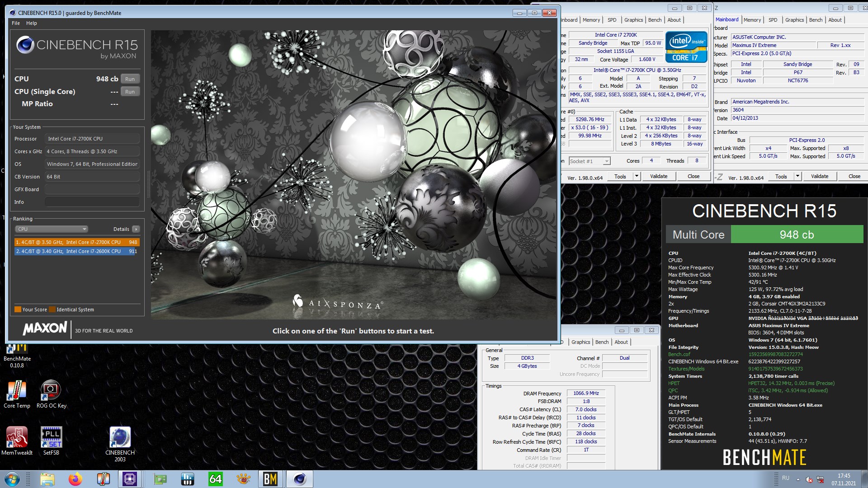Click the Info input field in Cinebench

(92, 202)
